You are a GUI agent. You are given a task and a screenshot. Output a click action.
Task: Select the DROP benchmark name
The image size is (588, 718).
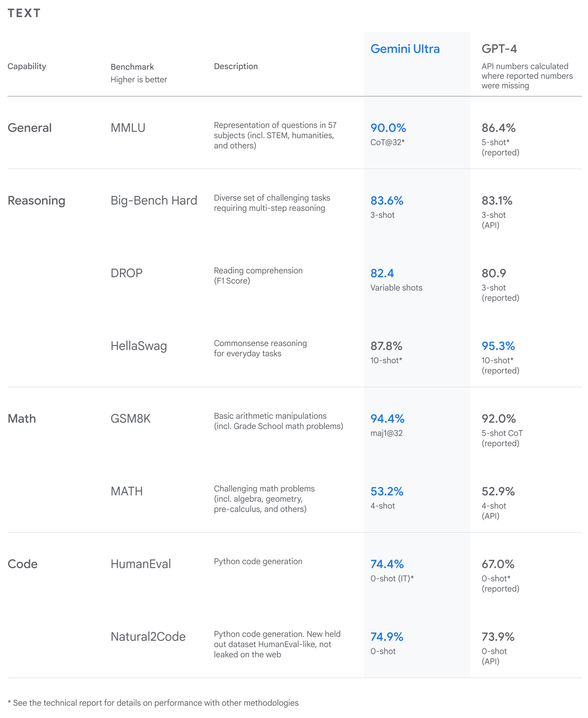pos(126,273)
